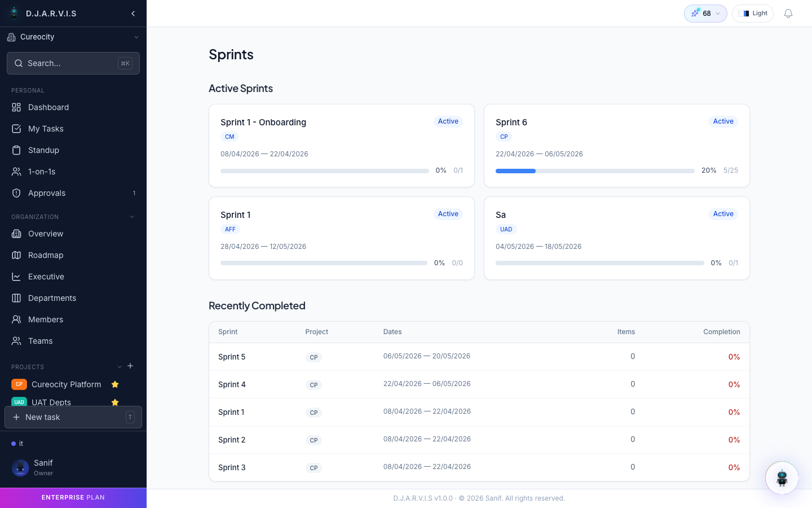The image size is (812, 508).
Task: Click the Roadmap map icon
Action: pos(16,255)
